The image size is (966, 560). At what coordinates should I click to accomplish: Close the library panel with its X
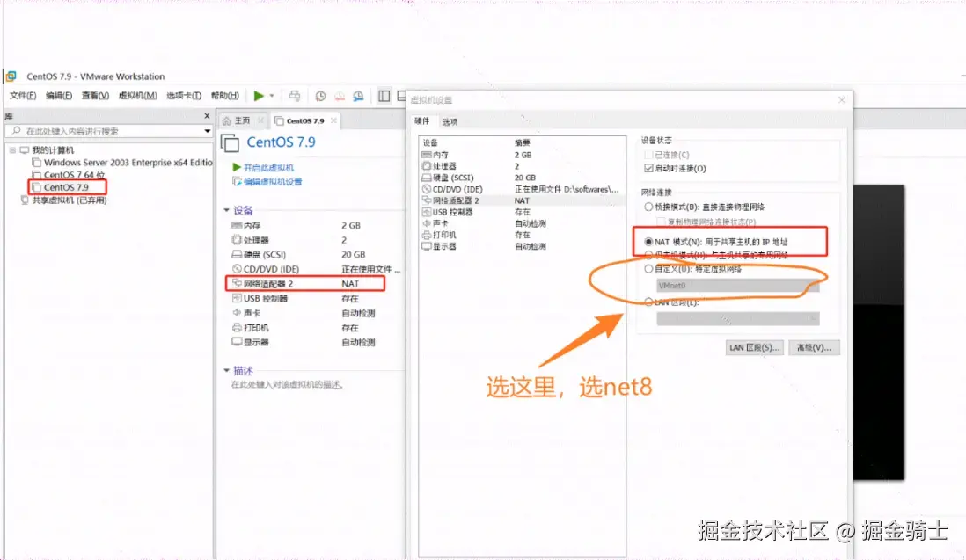[207, 116]
